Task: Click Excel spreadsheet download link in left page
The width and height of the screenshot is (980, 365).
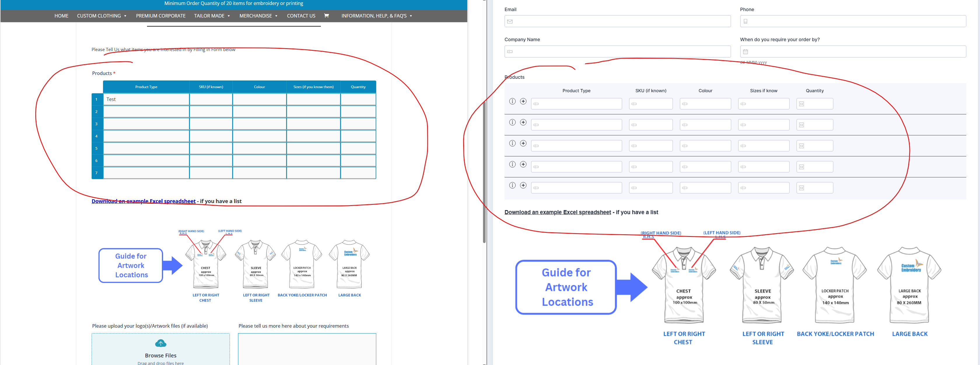Action: click(x=143, y=201)
